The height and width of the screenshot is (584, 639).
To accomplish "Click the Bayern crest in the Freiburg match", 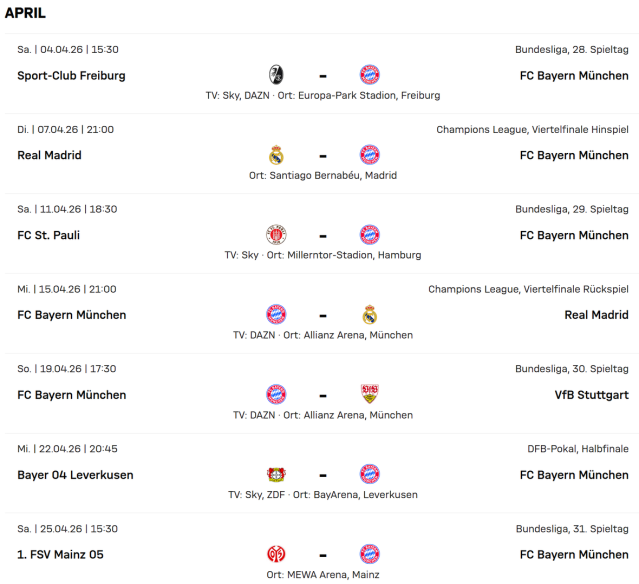I will [370, 75].
